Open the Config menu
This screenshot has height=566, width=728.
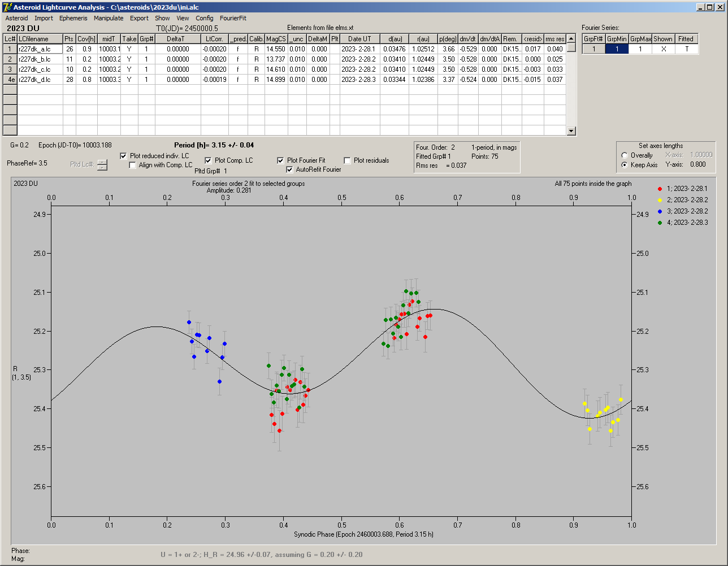coord(205,18)
